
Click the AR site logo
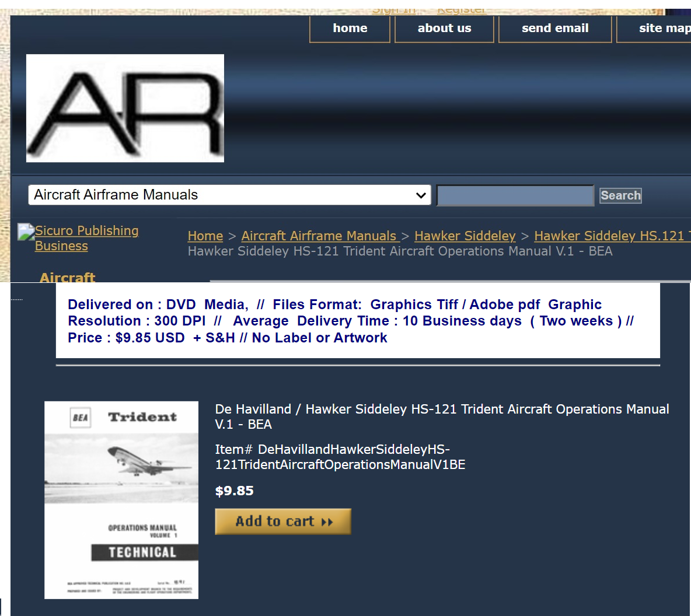(x=125, y=108)
